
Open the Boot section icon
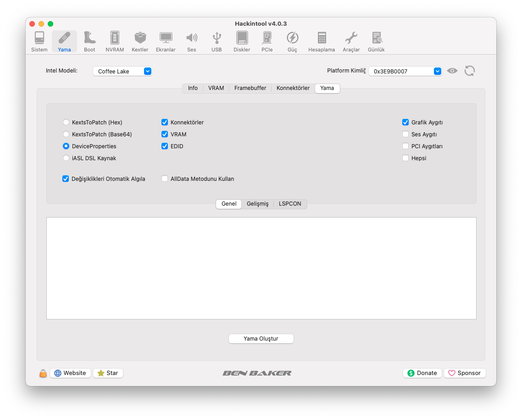pyautogui.click(x=89, y=41)
